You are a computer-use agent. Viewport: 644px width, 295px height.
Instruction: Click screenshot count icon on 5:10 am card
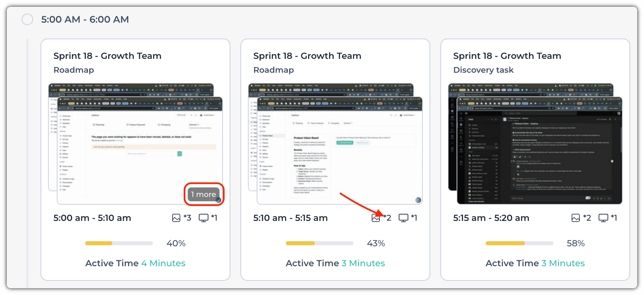pyautogui.click(x=376, y=218)
